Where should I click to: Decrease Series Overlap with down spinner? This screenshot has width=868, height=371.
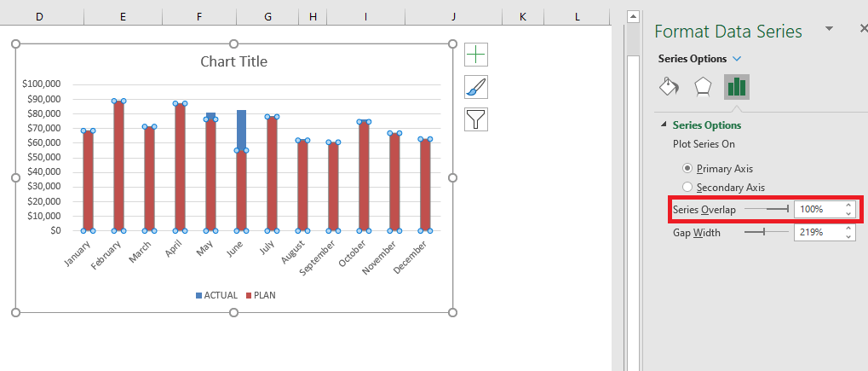click(x=848, y=213)
